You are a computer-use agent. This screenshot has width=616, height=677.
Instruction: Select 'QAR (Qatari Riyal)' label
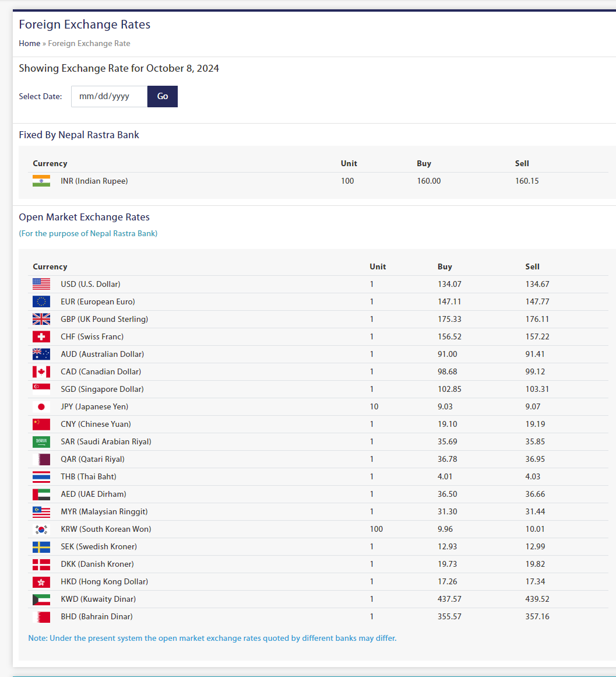92,459
